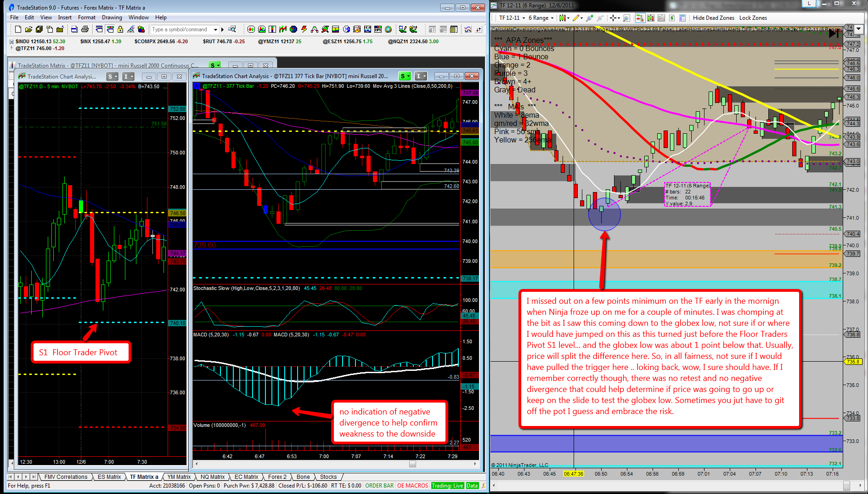Create a new TradeStation window with blank-page icon
The width and height of the screenshot is (868, 494).
tap(18, 29)
